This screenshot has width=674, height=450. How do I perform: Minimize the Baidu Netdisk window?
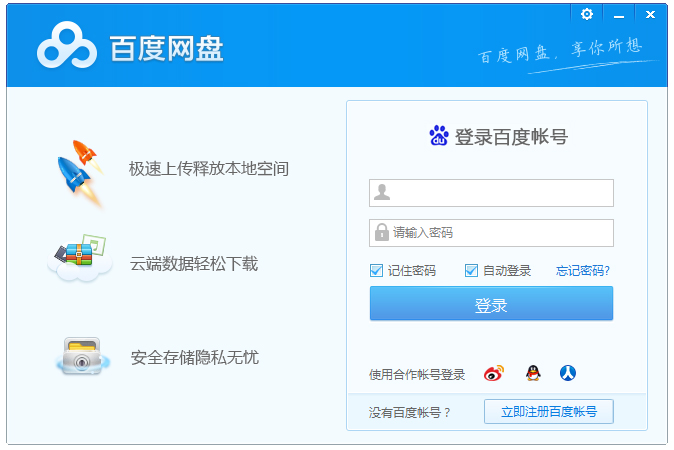click(x=619, y=15)
